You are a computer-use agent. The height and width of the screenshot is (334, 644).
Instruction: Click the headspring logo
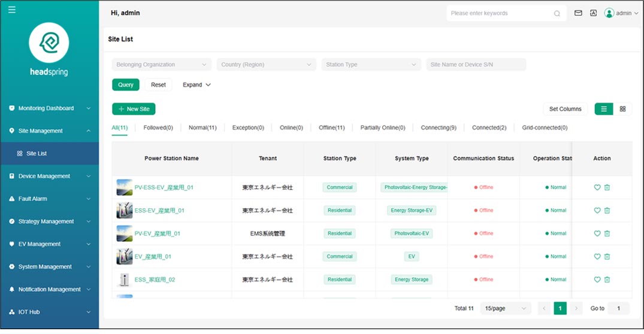[49, 44]
